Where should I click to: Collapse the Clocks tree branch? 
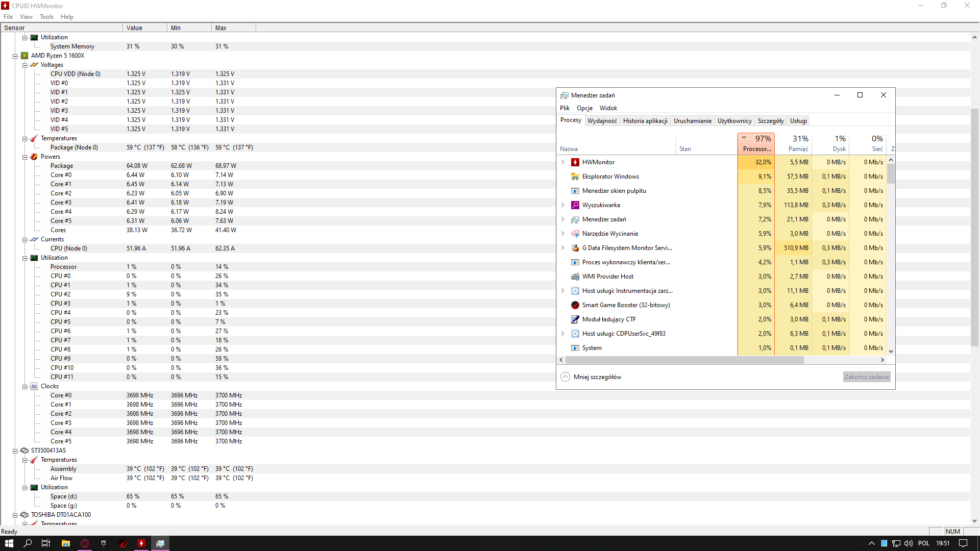(24, 387)
